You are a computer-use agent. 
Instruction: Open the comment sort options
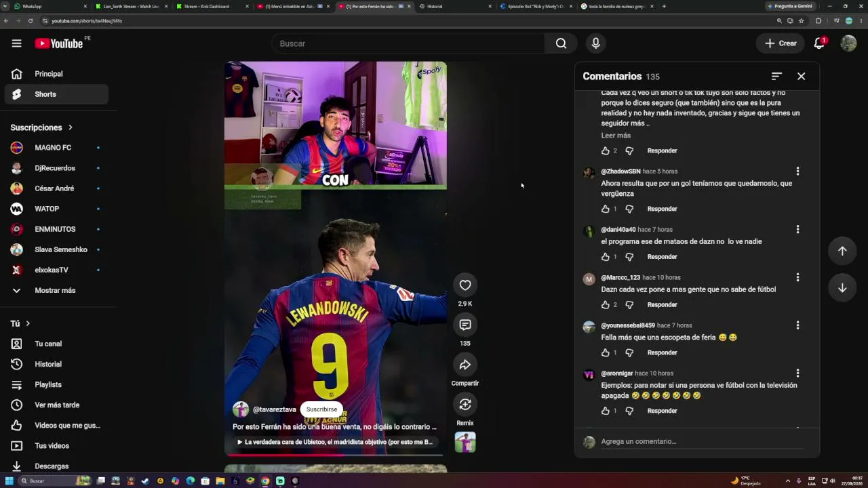click(x=776, y=76)
